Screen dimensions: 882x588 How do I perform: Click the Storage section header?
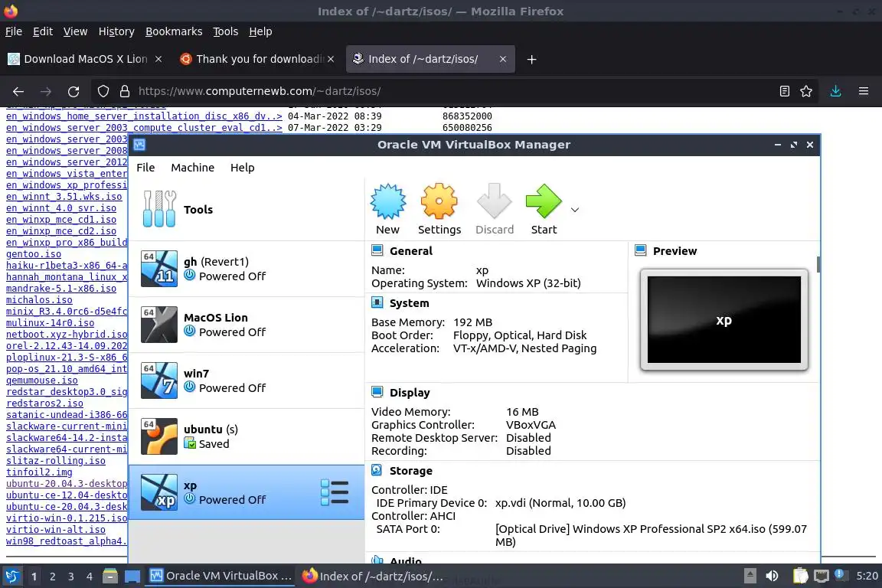tap(410, 471)
